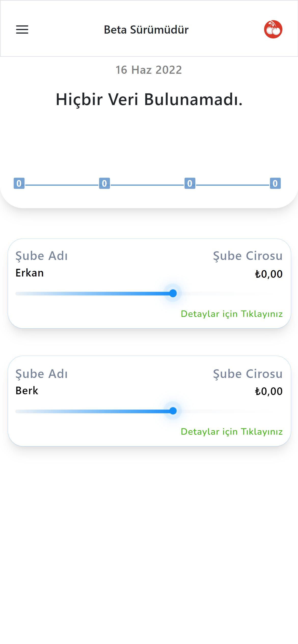Image resolution: width=298 pixels, height=644 pixels.
Task: Select the 16 Haz 2022 date
Action: click(x=149, y=70)
